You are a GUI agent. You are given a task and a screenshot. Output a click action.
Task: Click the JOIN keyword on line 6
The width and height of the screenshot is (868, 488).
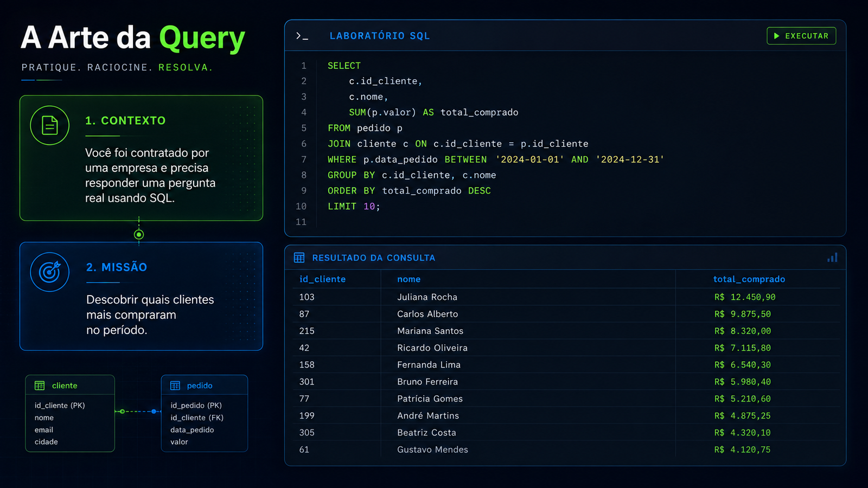pyautogui.click(x=339, y=144)
